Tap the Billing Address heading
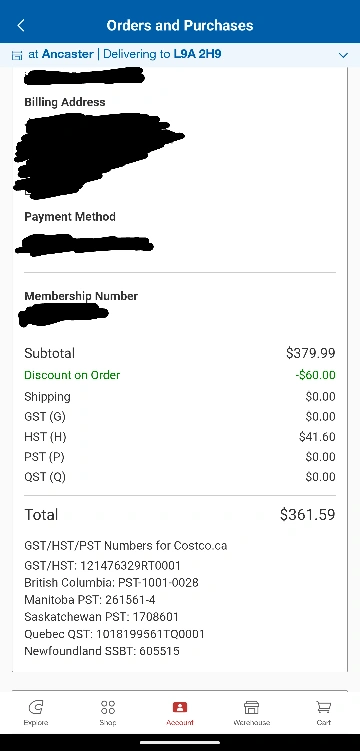360x751 pixels. 65,102
